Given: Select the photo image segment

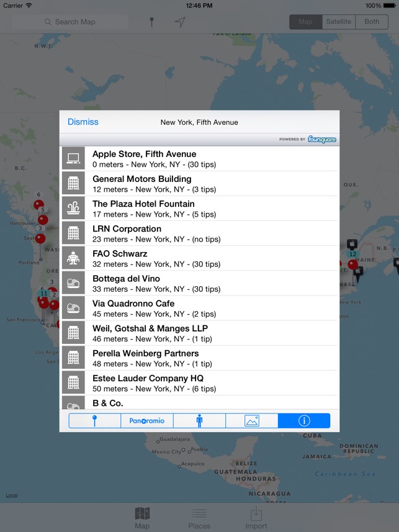Looking at the screenshot, I should 252,421.
